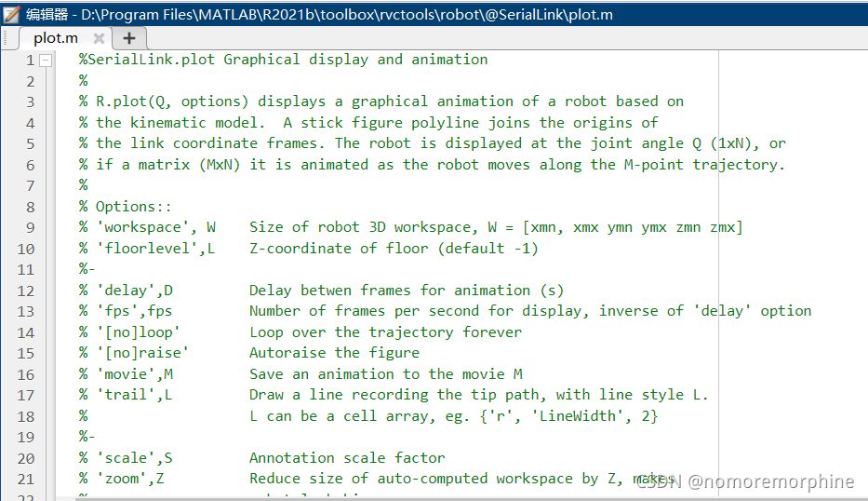Collapse the comment block fold at line 1
This screenshot has width=868, height=501.
pyautogui.click(x=46, y=61)
